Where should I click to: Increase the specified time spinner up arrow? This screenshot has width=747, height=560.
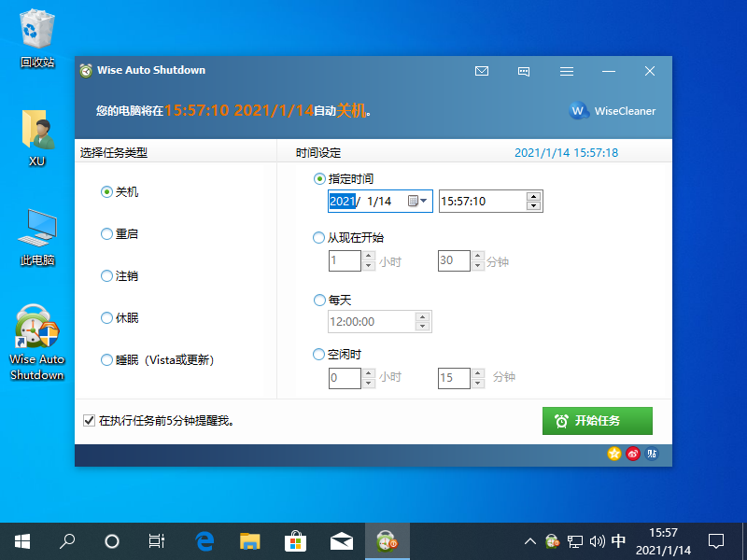(x=533, y=196)
